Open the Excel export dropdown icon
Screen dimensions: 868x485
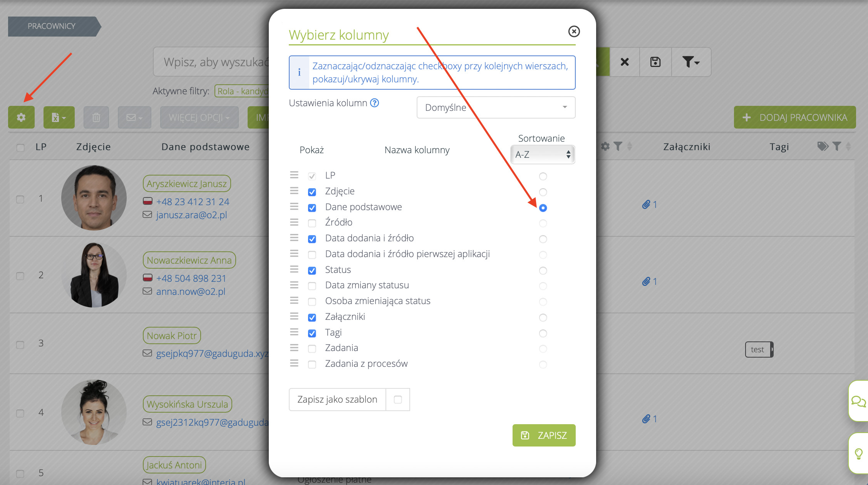(59, 117)
